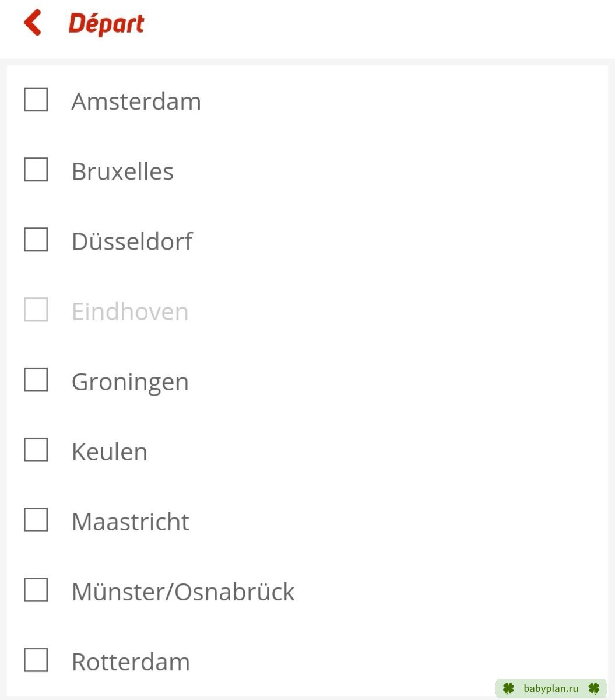The height and width of the screenshot is (700, 615).
Task: Select the Bruxelles city label
Action: pos(122,171)
